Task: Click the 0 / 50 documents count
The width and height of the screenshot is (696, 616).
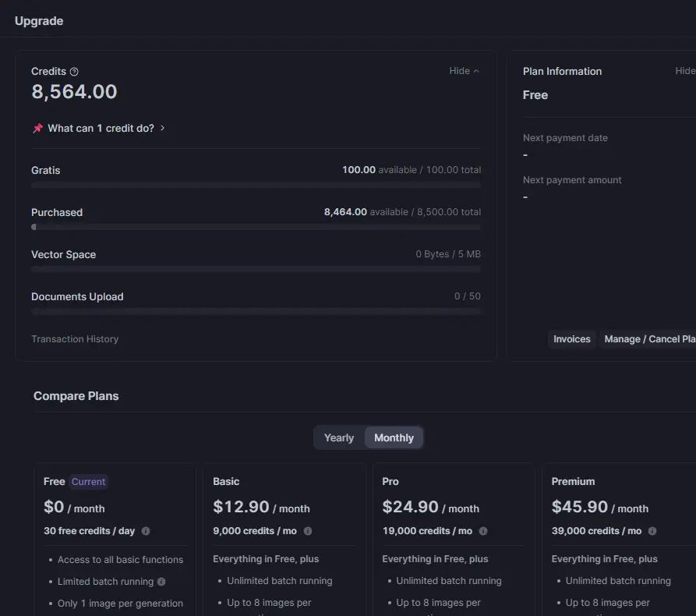Action: click(467, 296)
